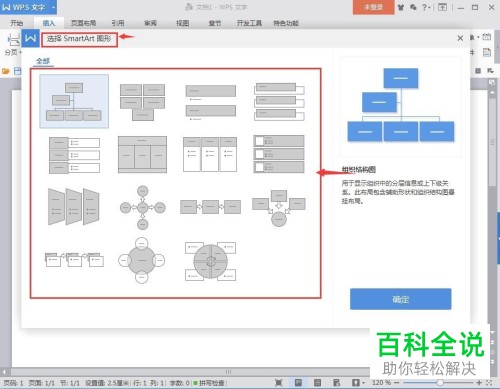500x389 pixels.
Task: Click the zoom in plus button
Action: 479,383
